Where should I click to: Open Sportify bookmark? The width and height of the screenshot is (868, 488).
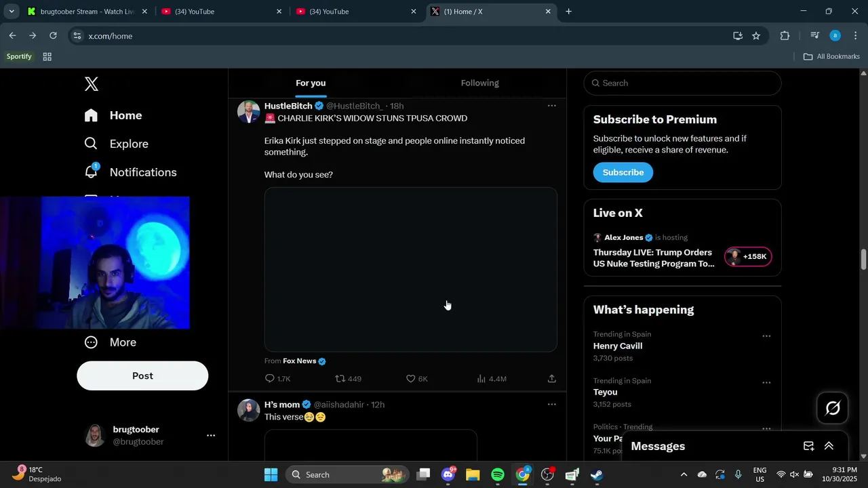click(19, 57)
